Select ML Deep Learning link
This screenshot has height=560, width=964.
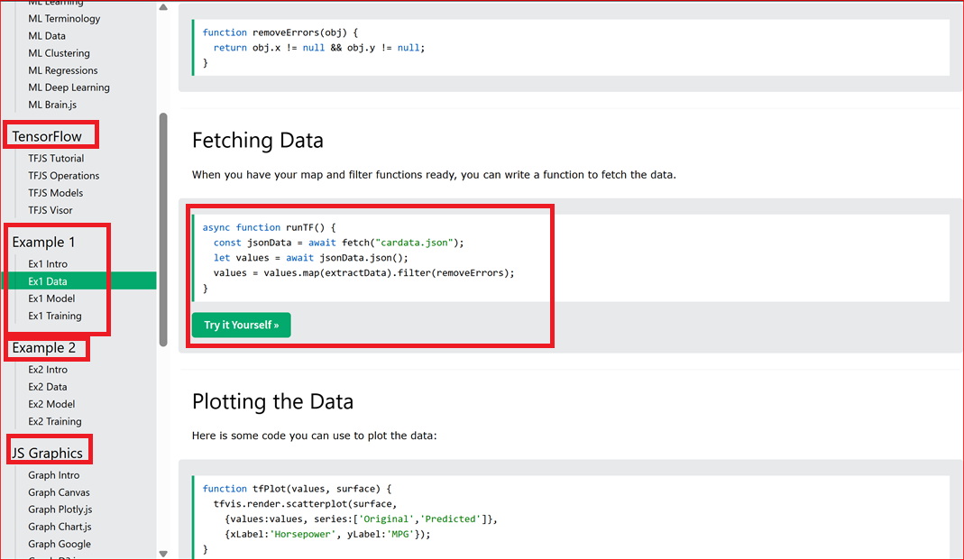69,87
